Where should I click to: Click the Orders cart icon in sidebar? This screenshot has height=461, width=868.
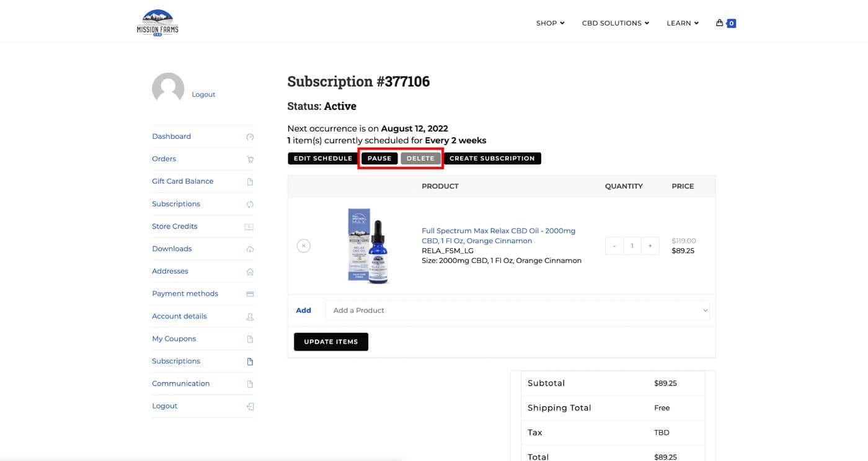tap(250, 159)
